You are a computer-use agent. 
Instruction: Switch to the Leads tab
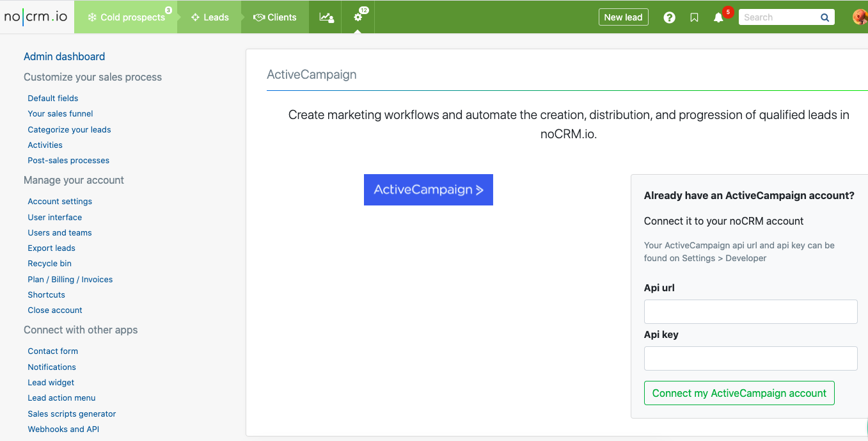pyautogui.click(x=210, y=17)
